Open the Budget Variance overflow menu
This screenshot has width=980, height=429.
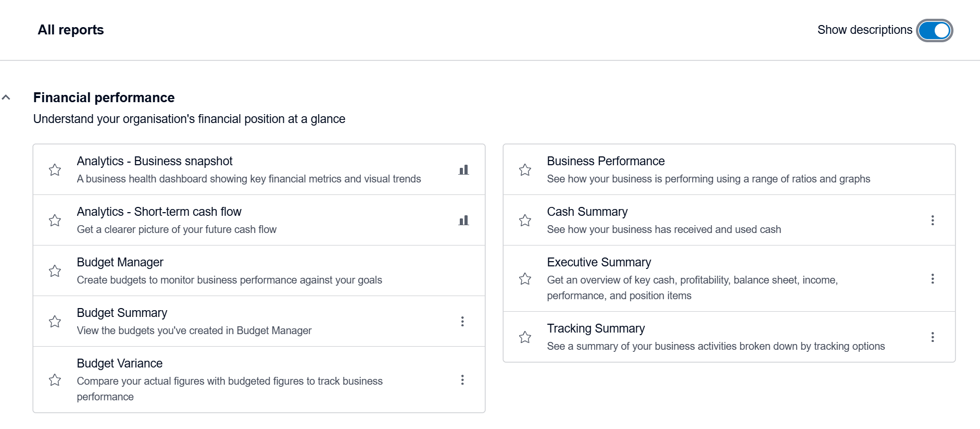point(462,380)
